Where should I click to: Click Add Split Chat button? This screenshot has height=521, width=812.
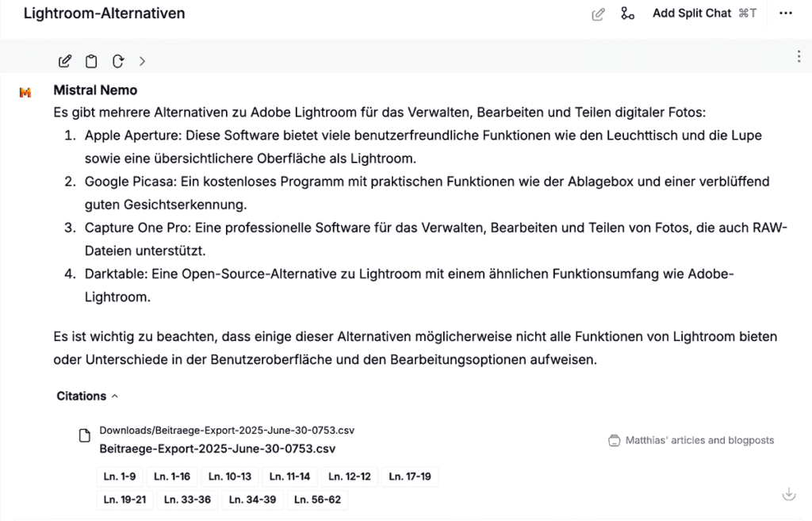point(704,13)
